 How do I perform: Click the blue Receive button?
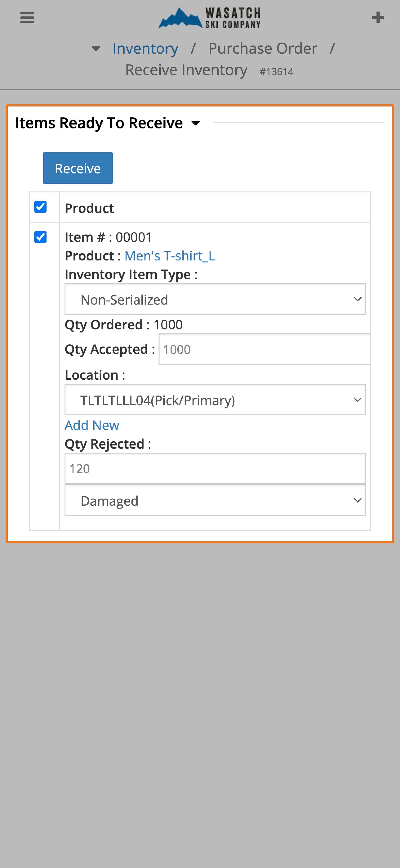[78, 168]
